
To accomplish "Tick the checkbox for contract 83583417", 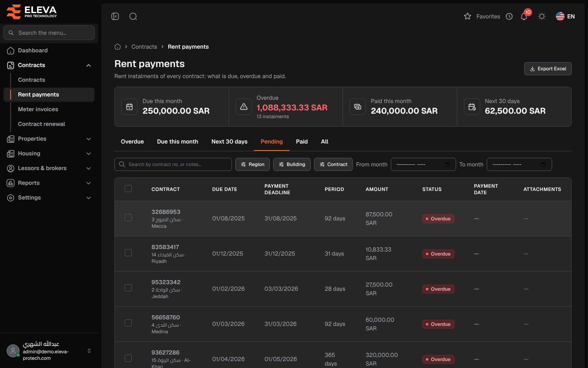I will (128, 253).
